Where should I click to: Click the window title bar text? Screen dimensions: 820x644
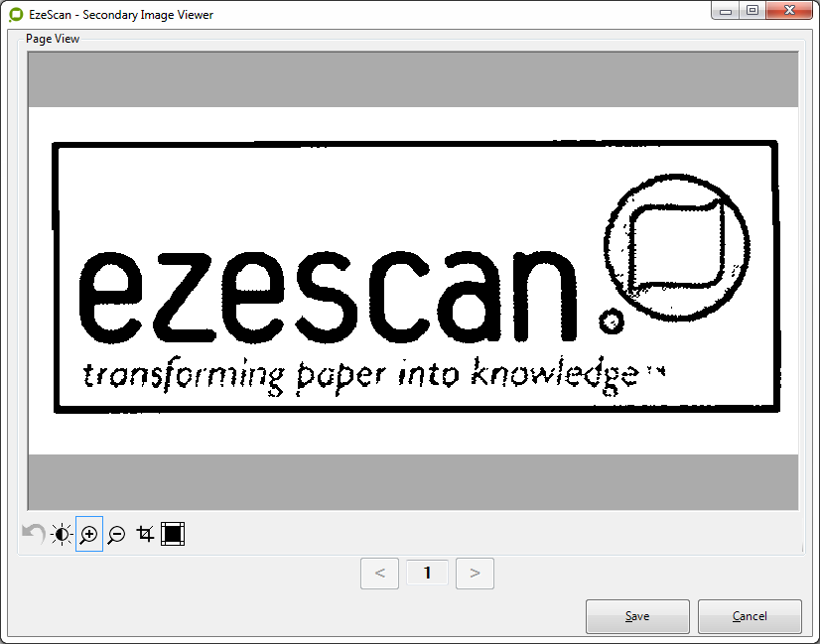(x=121, y=15)
